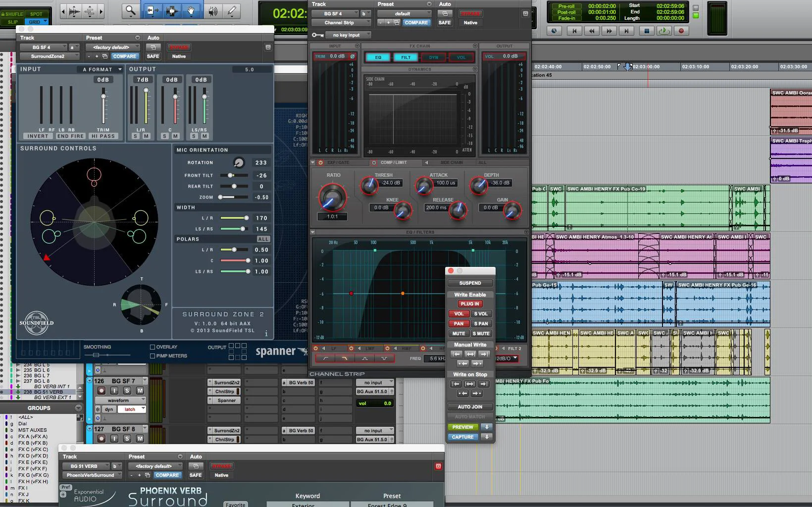Click Return to Zero transport button
This screenshot has height=507, width=812.
pyautogui.click(x=574, y=31)
